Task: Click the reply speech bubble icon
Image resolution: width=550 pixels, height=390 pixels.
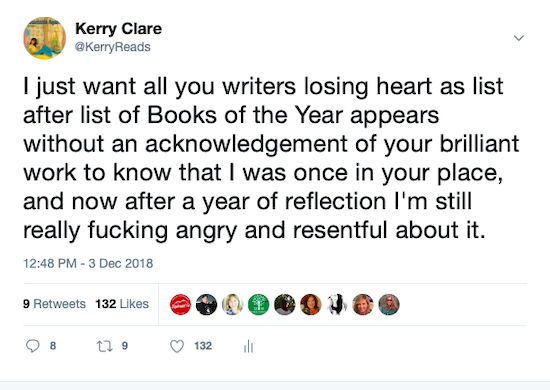Action: [x=33, y=346]
